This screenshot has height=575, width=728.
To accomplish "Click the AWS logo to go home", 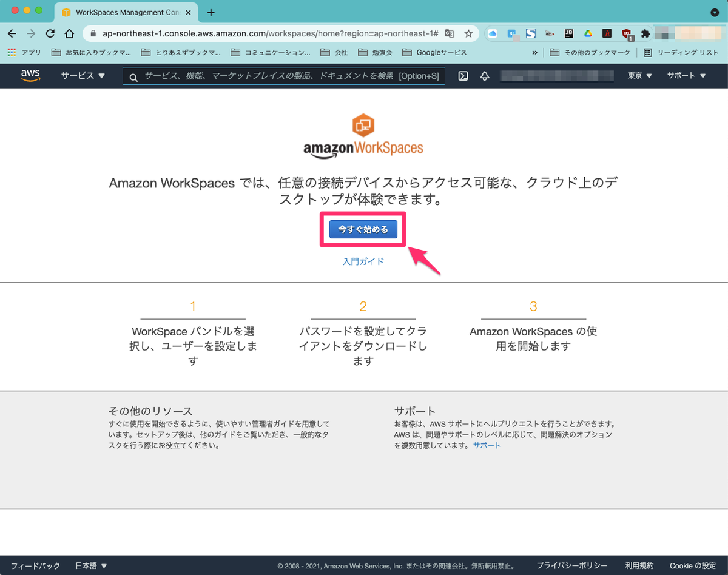I will tap(30, 76).
